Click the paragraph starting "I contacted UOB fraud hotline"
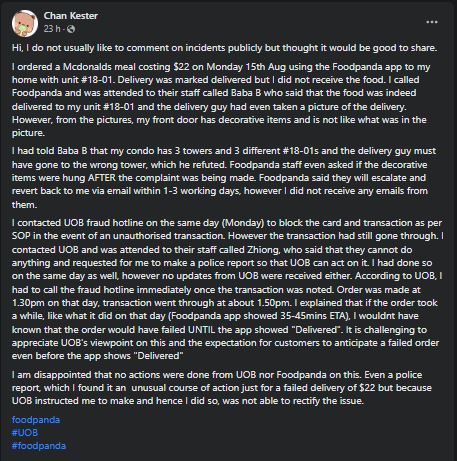Screen dimensions: 457x461 pos(228,289)
